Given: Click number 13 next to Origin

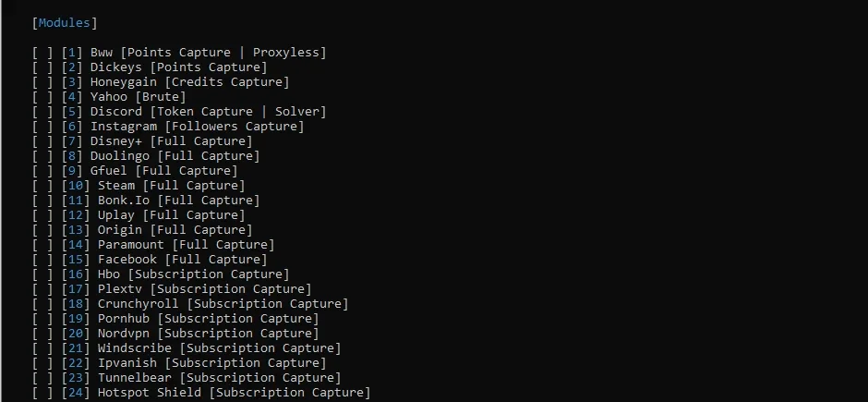Looking at the screenshot, I should tap(76, 230).
